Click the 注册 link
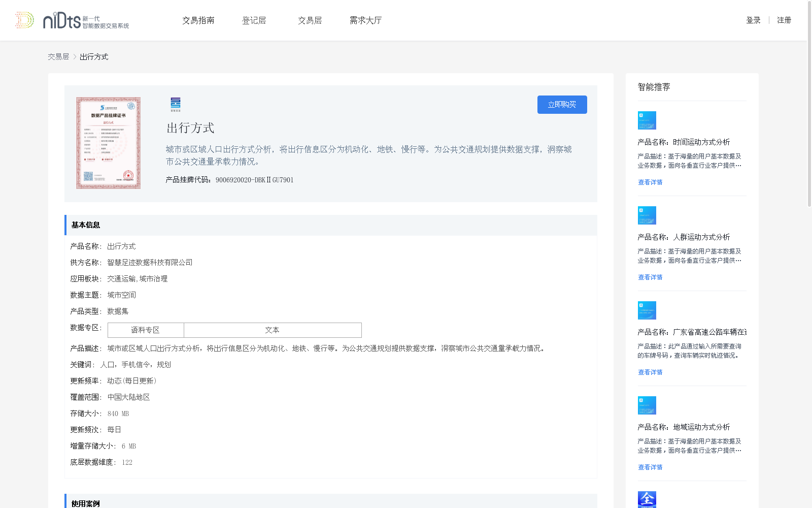 click(784, 20)
